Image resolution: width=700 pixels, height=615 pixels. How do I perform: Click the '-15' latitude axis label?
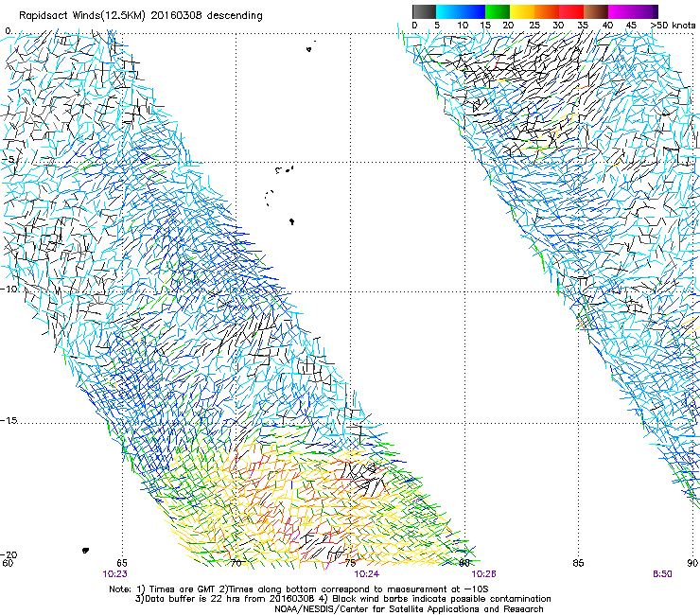click(x=9, y=421)
